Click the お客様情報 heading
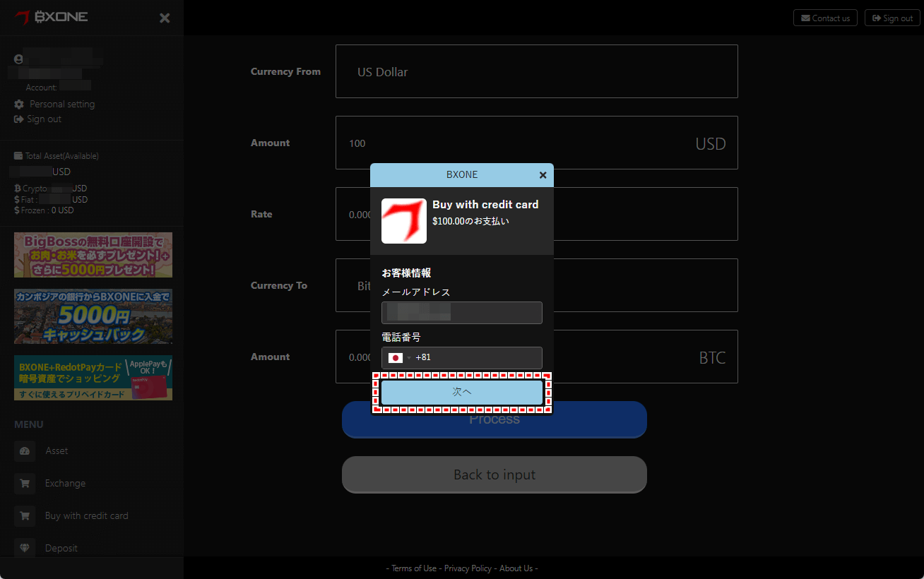Viewport: 924px width, 579px height. click(x=406, y=273)
